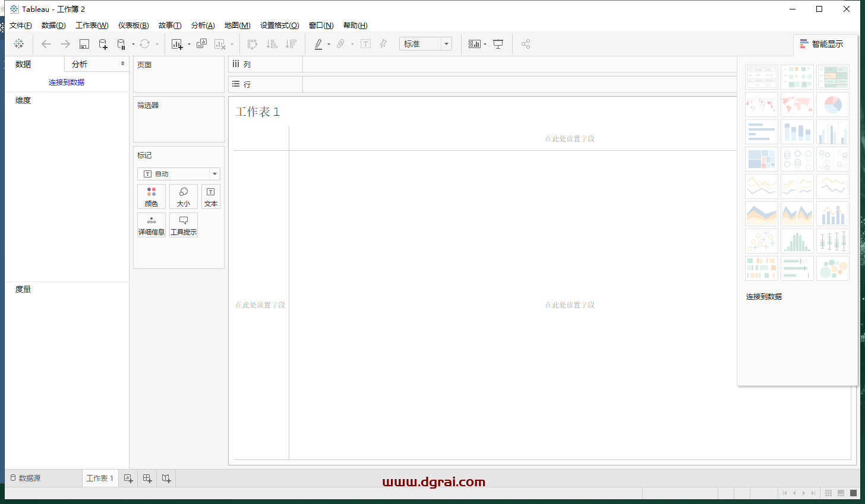Screen dimensions: 865x504
Task: Open the 地图(M) menu
Action: (238, 26)
